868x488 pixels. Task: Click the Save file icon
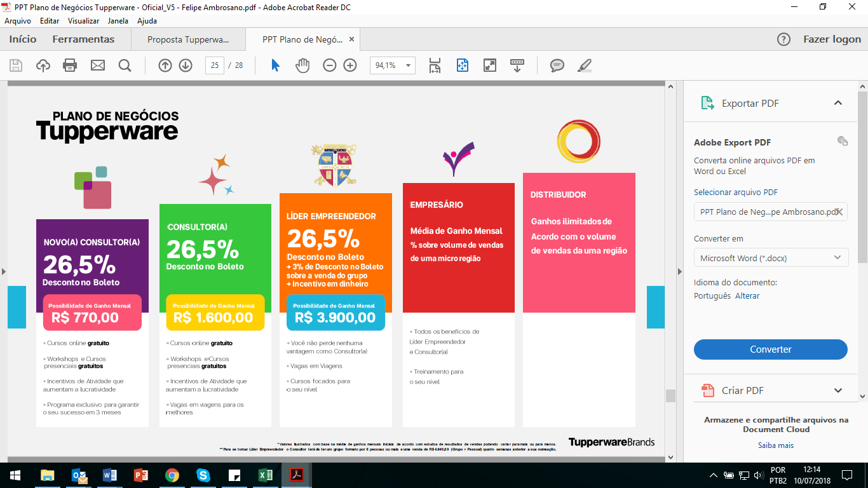click(16, 65)
